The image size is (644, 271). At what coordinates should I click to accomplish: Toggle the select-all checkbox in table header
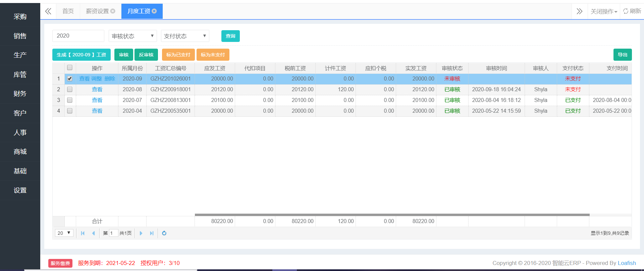[70, 68]
